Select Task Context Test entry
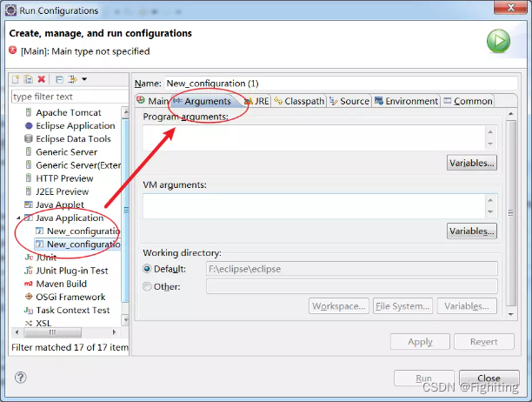The image size is (532, 402). pos(73,311)
